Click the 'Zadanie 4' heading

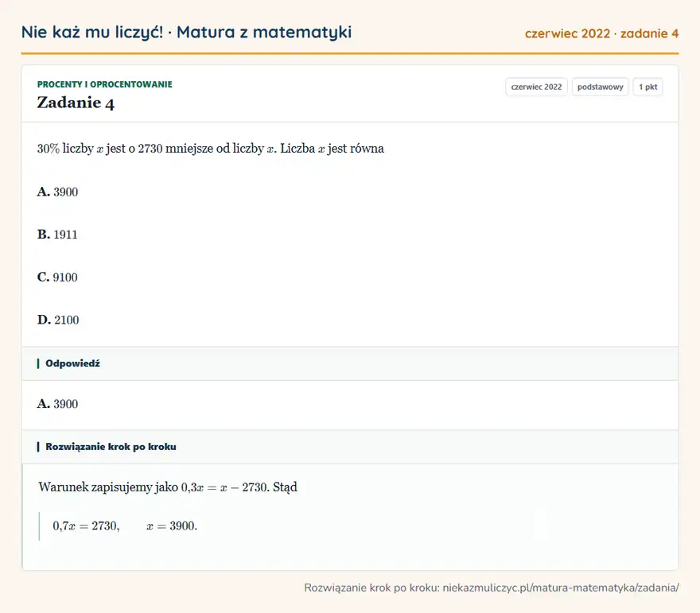(76, 103)
